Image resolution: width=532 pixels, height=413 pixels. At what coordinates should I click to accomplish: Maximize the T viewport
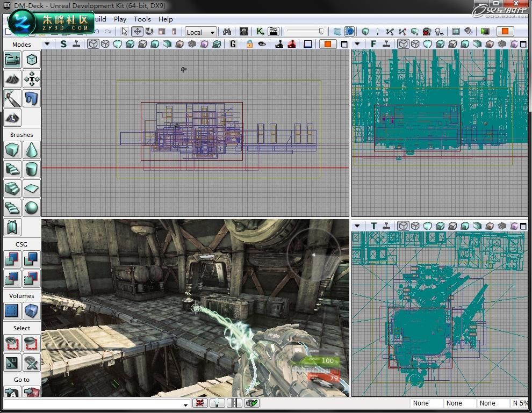(x=523, y=226)
